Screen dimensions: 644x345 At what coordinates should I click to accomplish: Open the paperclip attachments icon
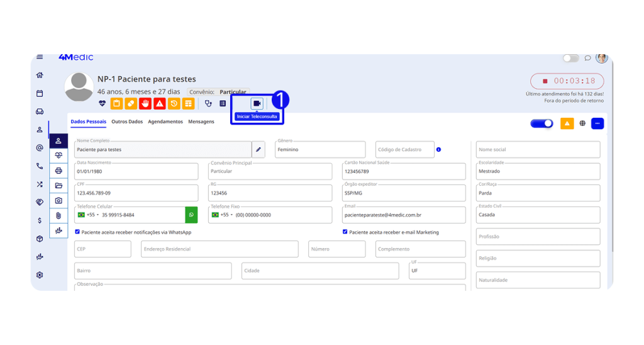click(x=58, y=215)
